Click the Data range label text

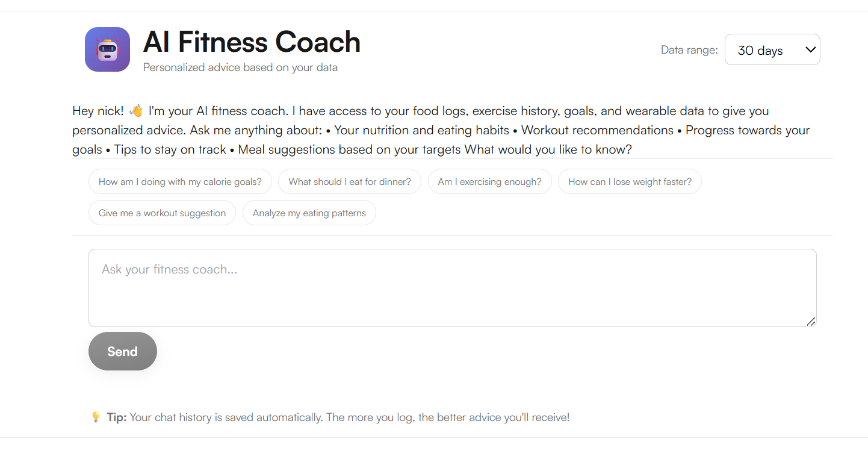(689, 49)
